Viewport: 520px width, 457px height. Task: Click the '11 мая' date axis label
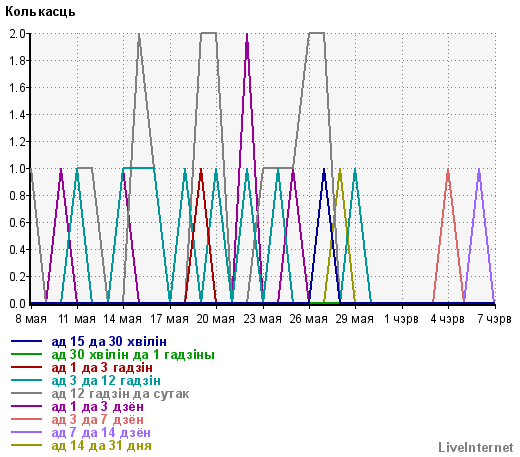(x=77, y=319)
